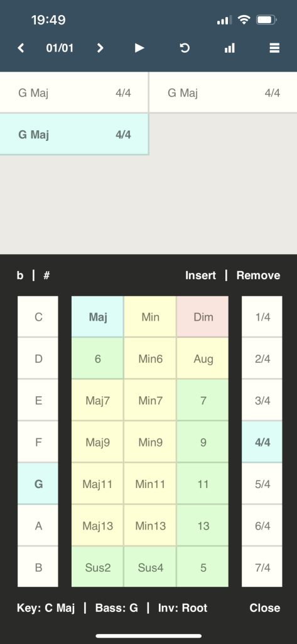Go to previous page with left chevron

tap(21, 48)
